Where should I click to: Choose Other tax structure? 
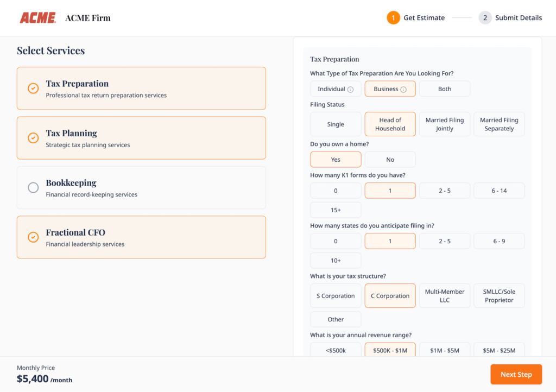pos(336,319)
